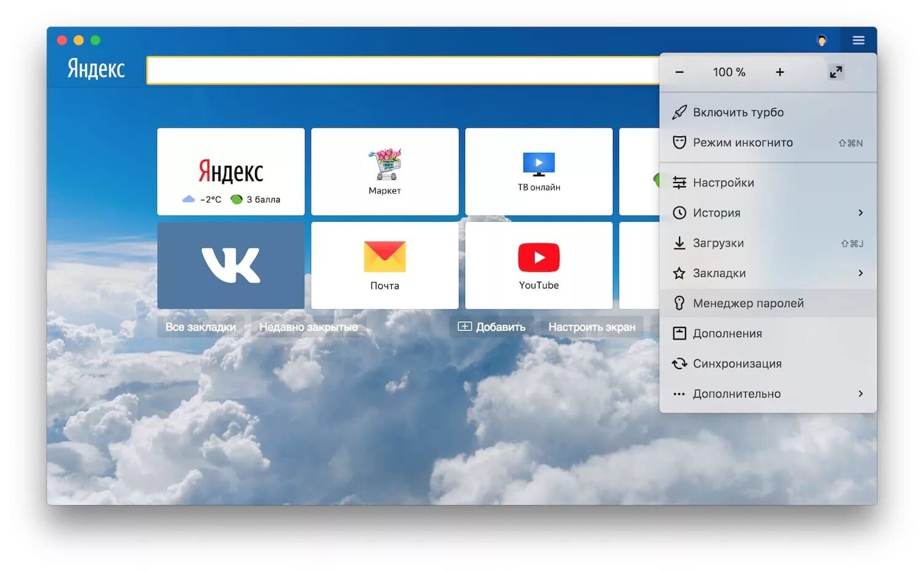This screenshot has width=924, height=572.
Task: Open the YouTube tile
Action: pos(539,265)
